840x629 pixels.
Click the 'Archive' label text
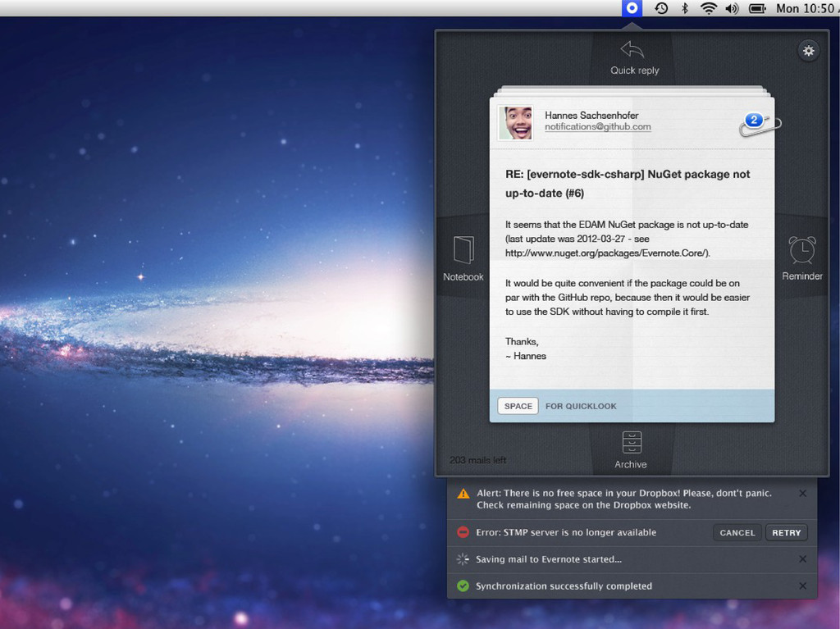tap(631, 464)
